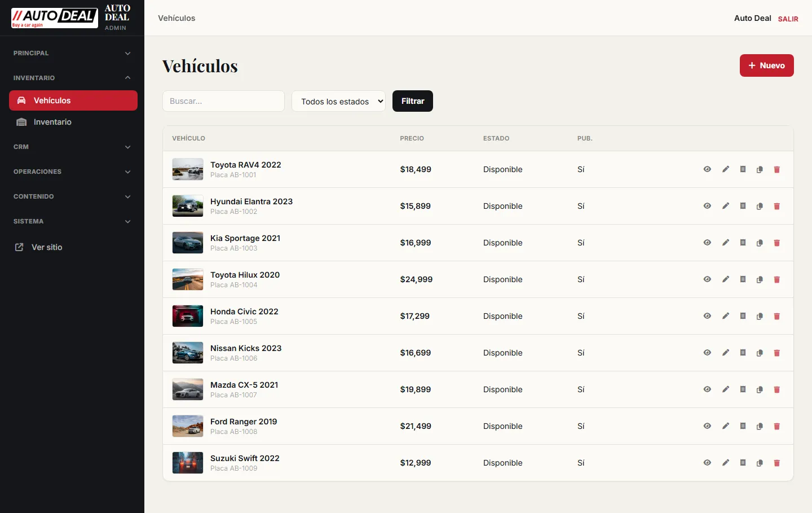Copy the Nissan Kicks 2023 listing
812x513 pixels.
[x=760, y=353]
